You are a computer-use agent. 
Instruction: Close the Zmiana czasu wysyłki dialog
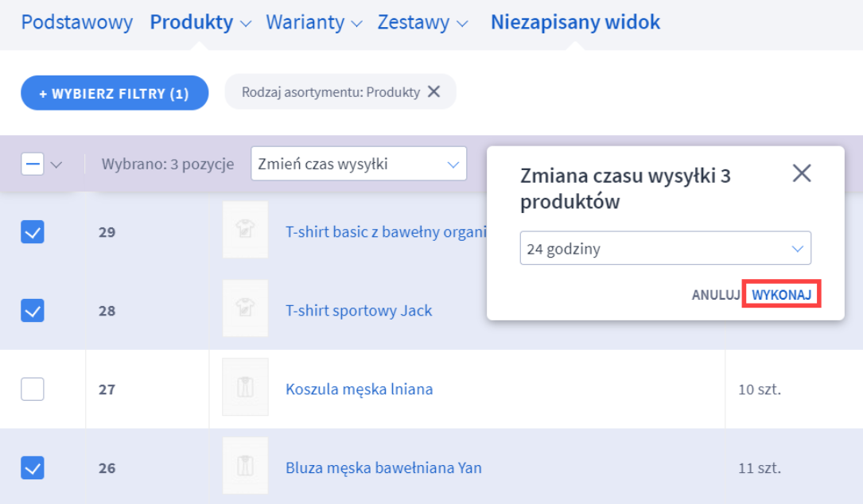pyautogui.click(x=802, y=173)
